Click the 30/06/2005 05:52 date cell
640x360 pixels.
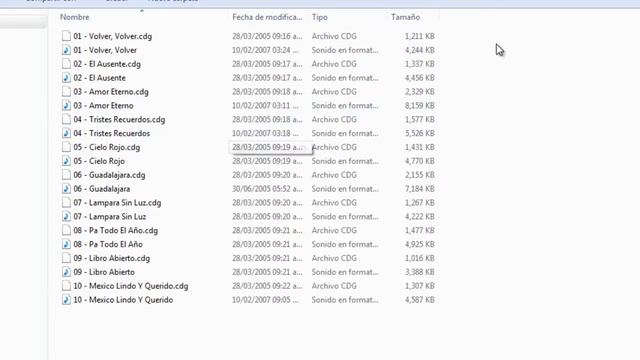click(267, 189)
